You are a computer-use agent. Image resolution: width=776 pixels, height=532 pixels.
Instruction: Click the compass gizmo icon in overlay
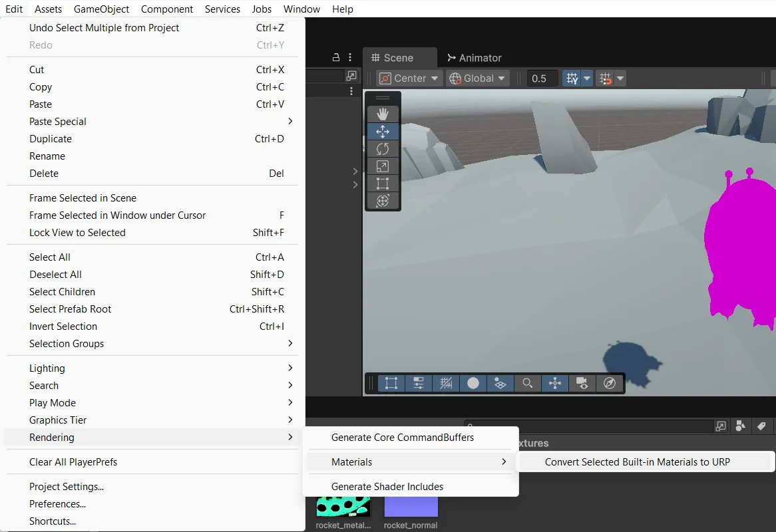click(x=610, y=383)
